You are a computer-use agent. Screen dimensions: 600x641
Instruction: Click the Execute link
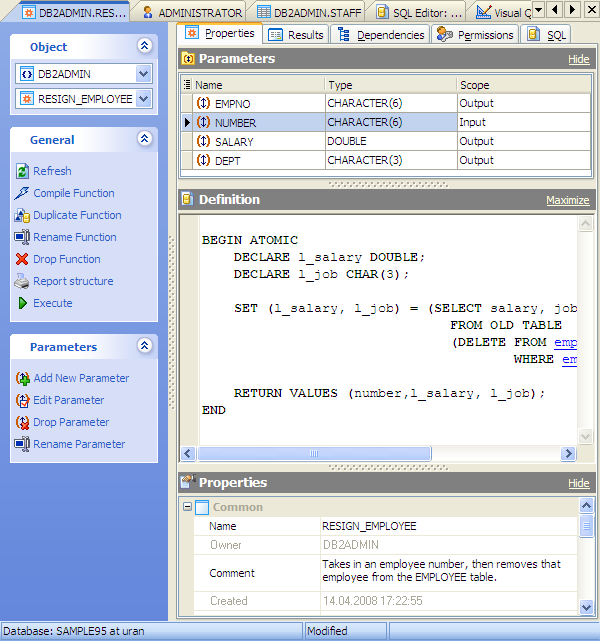[x=53, y=303]
